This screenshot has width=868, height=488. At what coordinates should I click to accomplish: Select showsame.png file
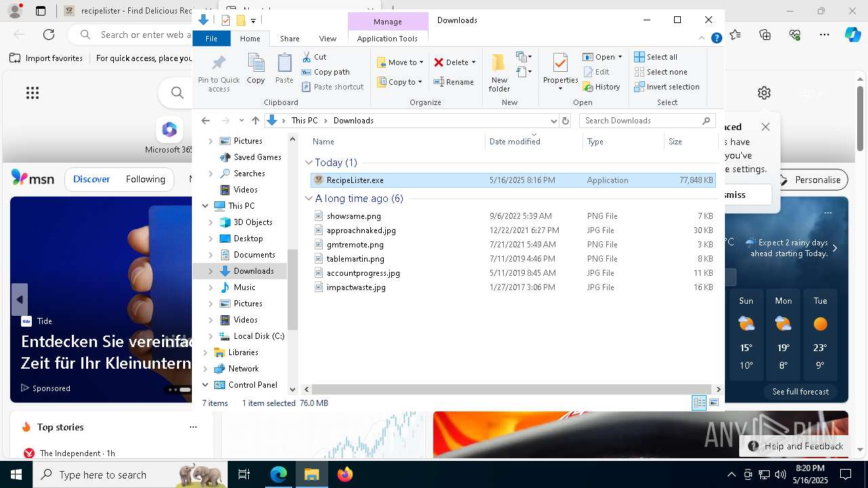point(512,216)
